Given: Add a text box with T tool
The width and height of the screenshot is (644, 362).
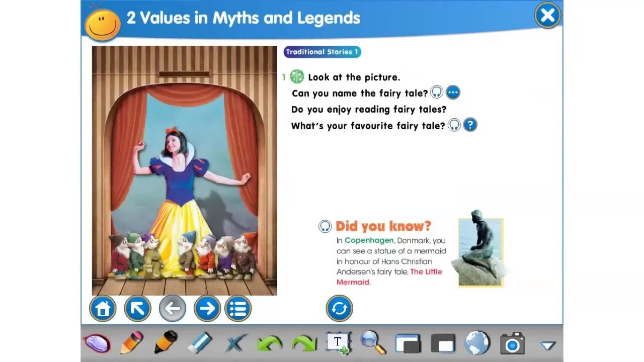Looking at the screenshot, I should tap(338, 343).
